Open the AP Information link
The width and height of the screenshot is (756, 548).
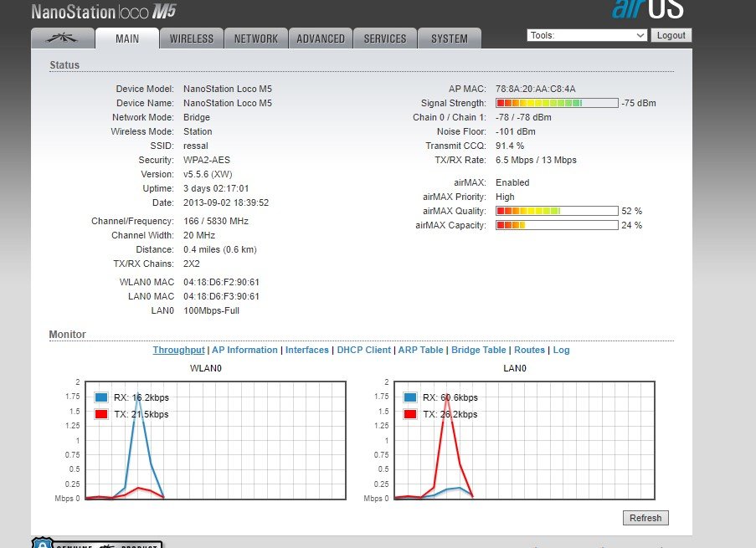(244, 350)
